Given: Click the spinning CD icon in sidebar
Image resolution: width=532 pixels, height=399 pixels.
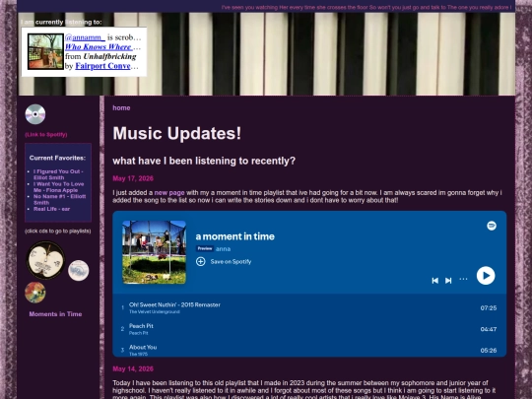Looking at the screenshot, I should click(x=35, y=114).
